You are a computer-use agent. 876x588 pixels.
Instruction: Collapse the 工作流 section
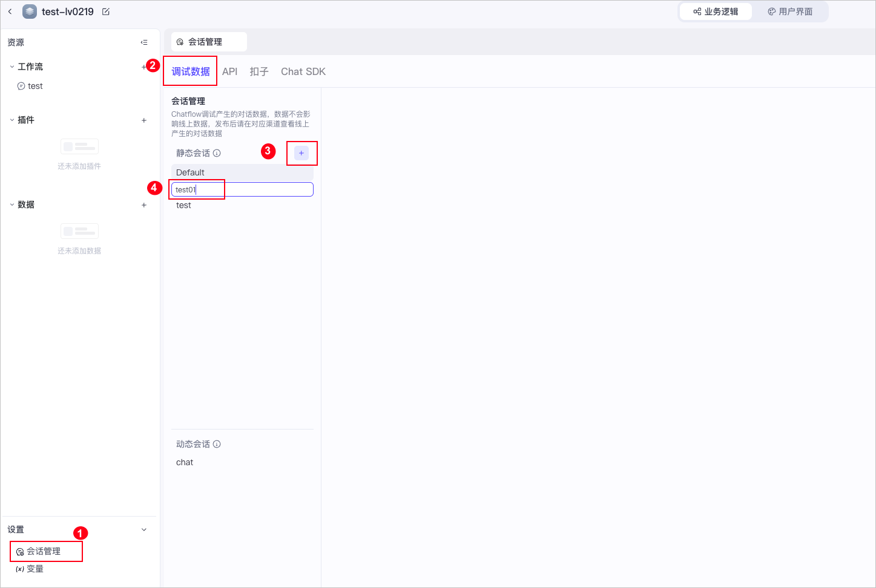(12, 67)
